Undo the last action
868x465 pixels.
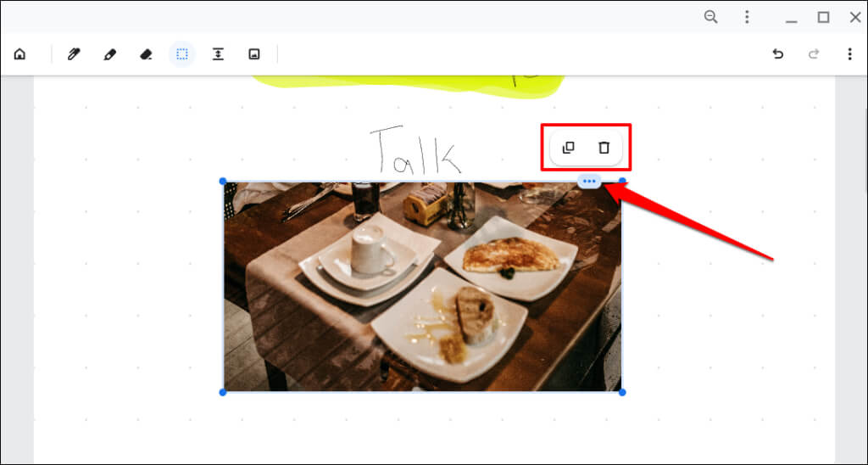click(x=778, y=54)
